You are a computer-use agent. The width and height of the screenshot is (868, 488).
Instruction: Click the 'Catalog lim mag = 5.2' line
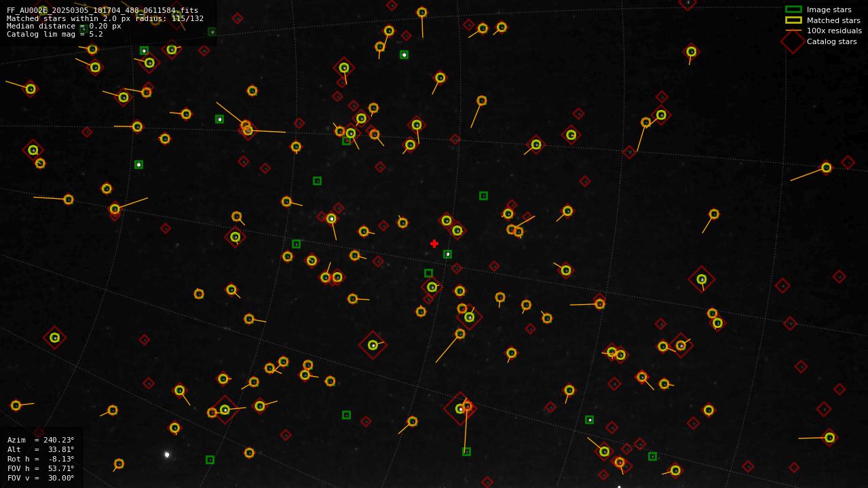tap(55, 34)
